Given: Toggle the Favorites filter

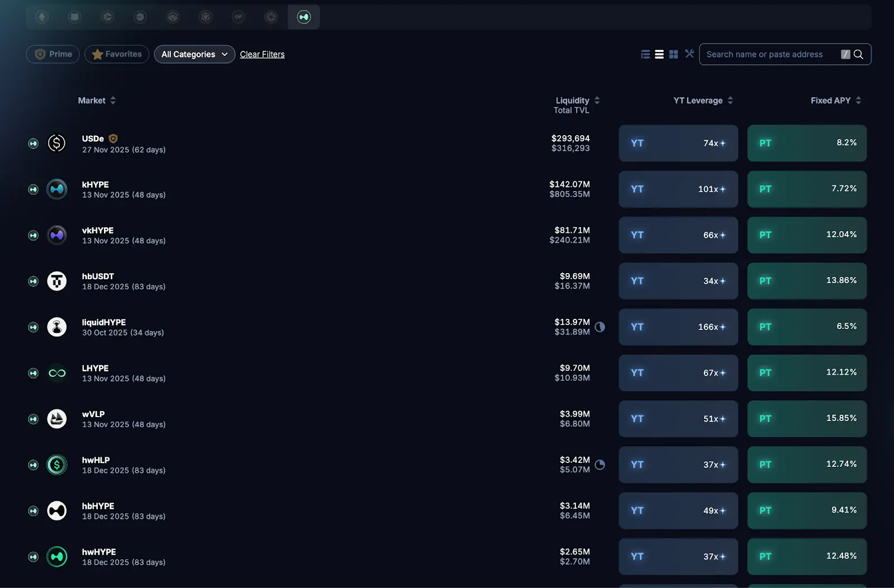Looking at the screenshot, I should 117,54.
